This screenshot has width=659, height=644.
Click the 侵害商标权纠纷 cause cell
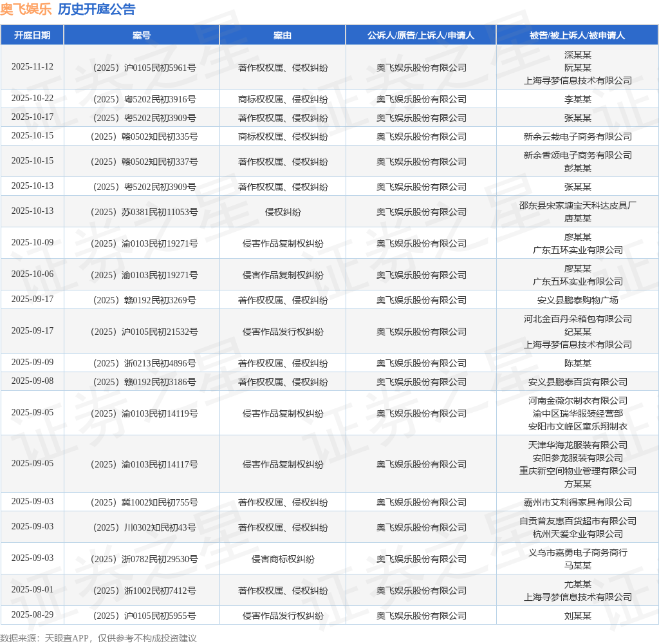click(x=283, y=559)
